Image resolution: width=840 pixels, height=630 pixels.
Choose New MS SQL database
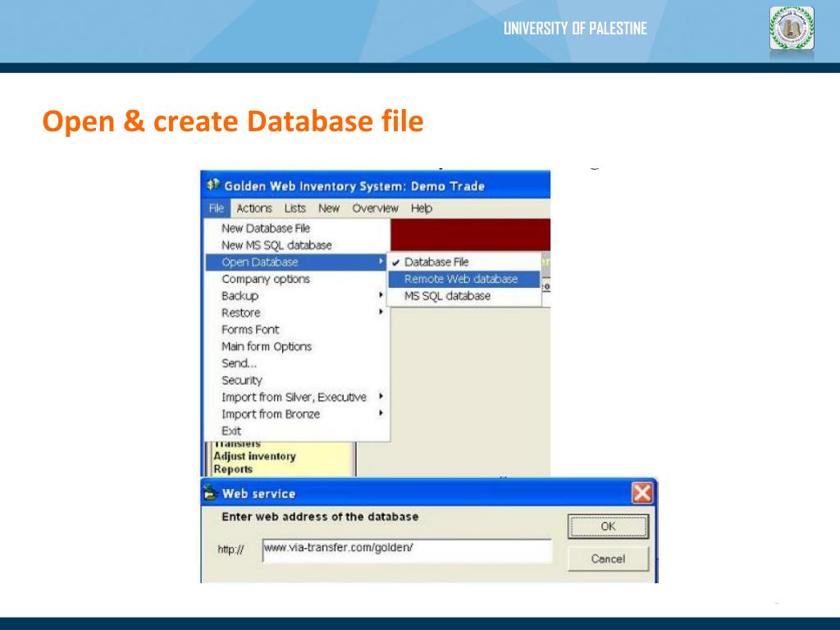click(x=297, y=245)
